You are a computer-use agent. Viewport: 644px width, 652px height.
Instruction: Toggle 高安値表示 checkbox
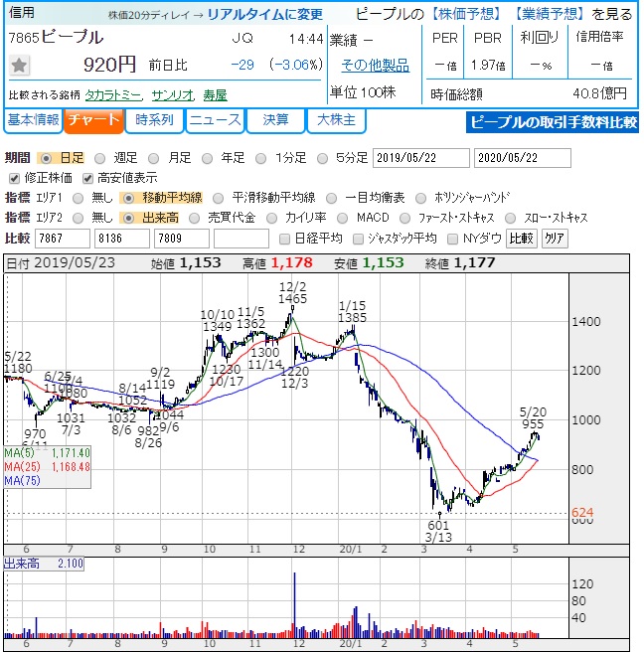click(87, 179)
